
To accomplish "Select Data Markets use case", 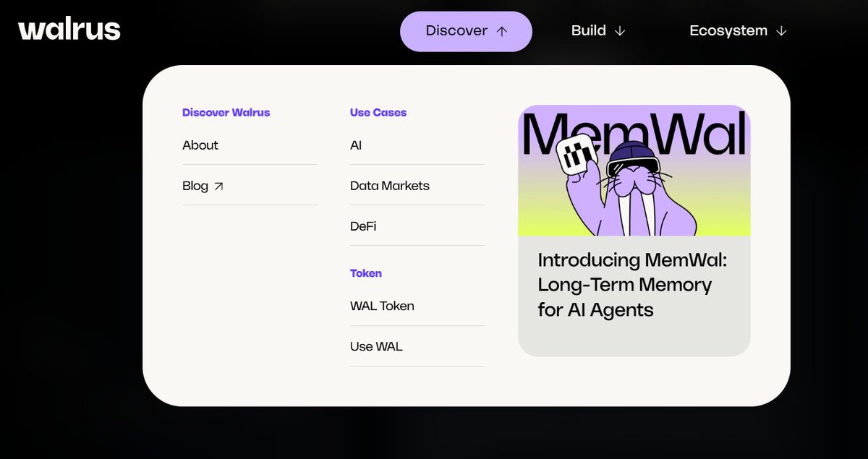I will coord(390,186).
